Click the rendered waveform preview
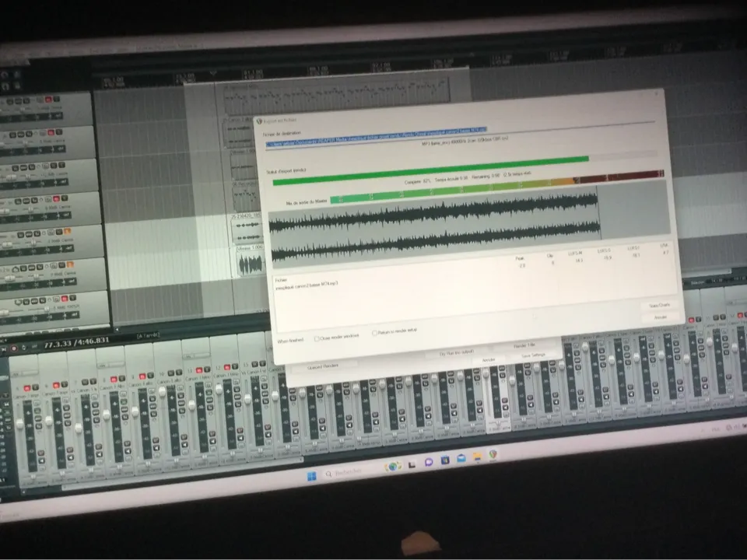 (434, 235)
